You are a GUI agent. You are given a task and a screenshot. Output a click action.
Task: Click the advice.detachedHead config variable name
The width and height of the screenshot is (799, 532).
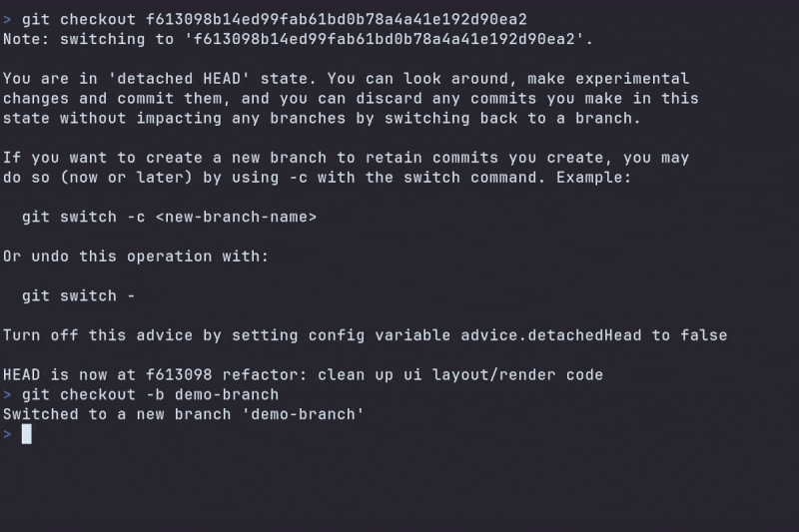click(x=551, y=335)
